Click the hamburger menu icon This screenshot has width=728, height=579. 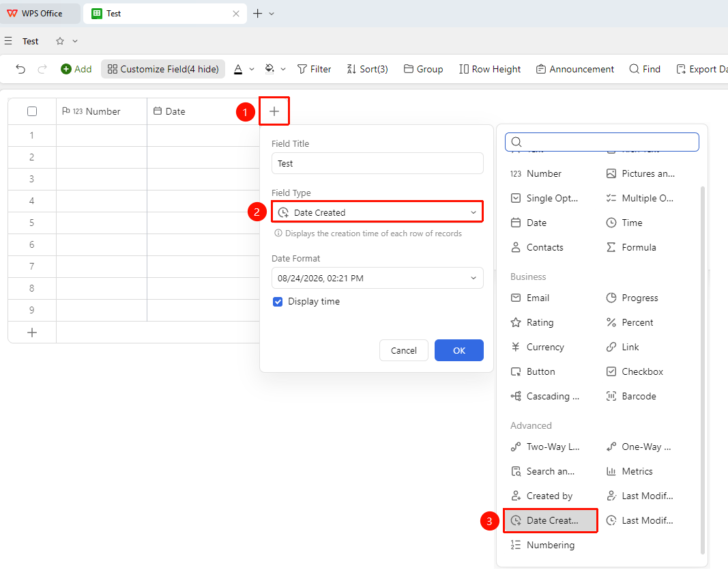point(8,41)
